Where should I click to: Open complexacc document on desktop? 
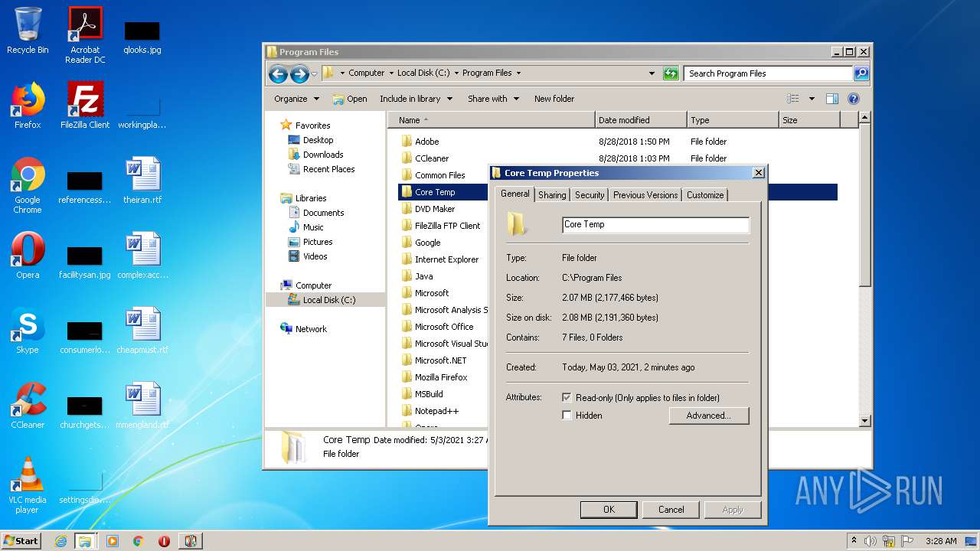click(x=142, y=256)
